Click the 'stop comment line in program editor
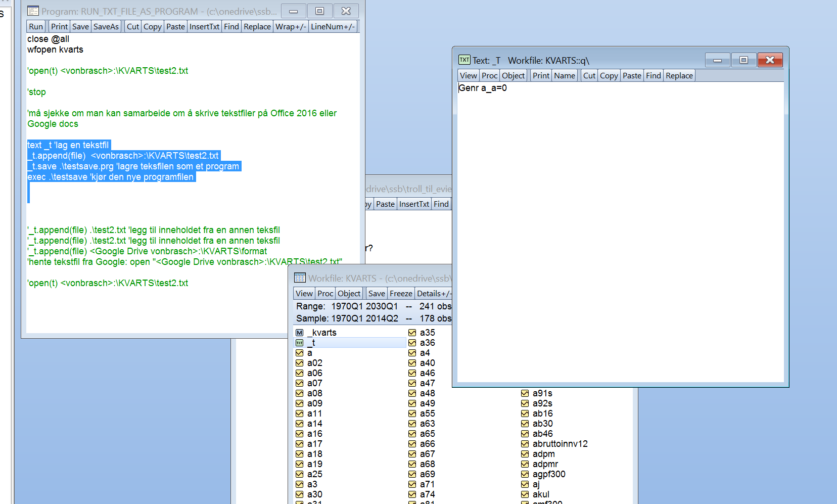 [x=36, y=92]
